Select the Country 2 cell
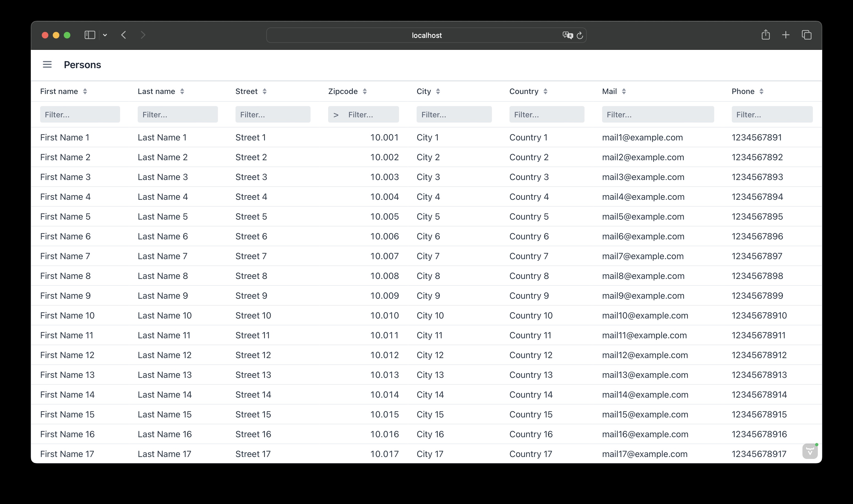The image size is (853, 504). coord(529,157)
